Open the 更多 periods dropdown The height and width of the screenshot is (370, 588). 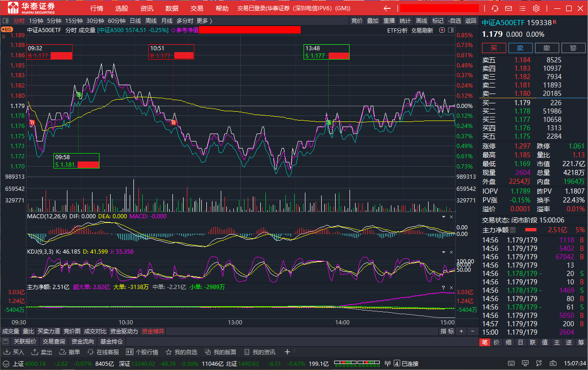(204, 20)
